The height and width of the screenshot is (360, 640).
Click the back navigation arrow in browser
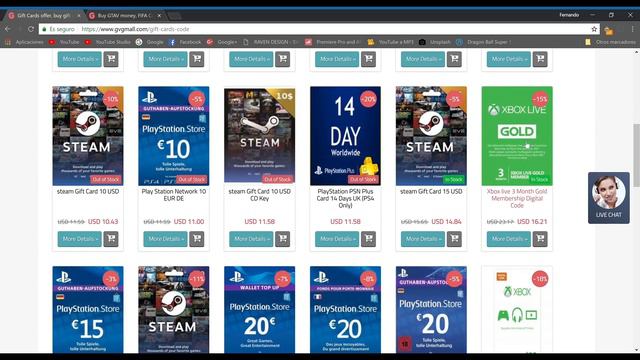click(8, 29)
